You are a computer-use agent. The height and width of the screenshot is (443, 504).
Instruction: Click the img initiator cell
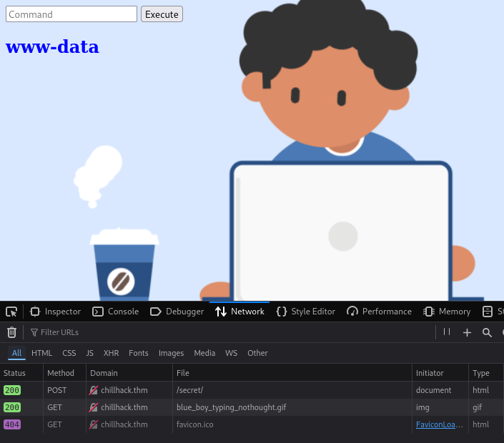440,407
